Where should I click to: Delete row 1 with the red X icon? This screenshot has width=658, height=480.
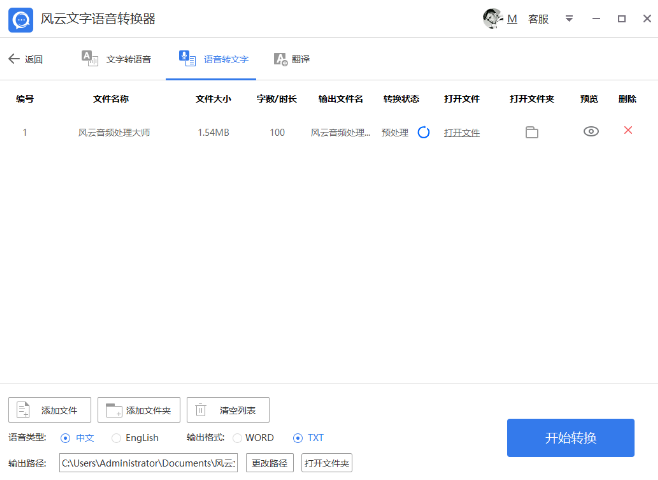click(628, 130)
